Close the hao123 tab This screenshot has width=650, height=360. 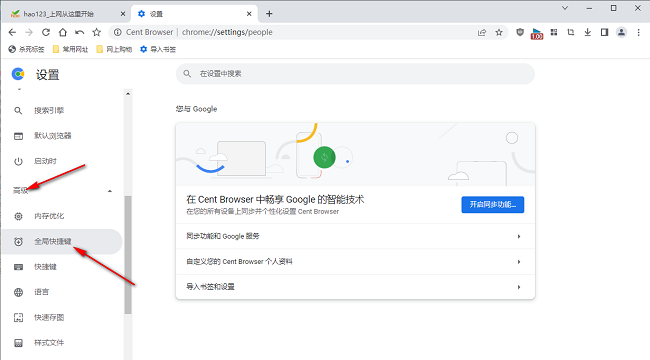tap(123, 14)
